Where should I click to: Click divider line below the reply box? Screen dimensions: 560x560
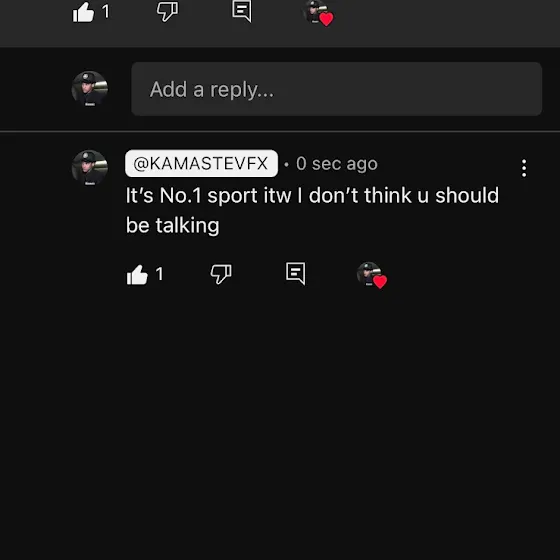(280, 131)
